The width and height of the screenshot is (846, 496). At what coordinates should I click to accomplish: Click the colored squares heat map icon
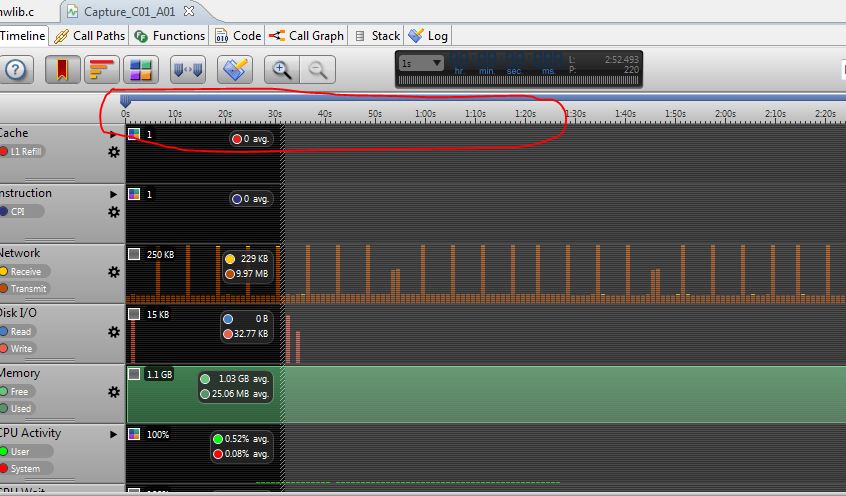click(x=140, y=69)
